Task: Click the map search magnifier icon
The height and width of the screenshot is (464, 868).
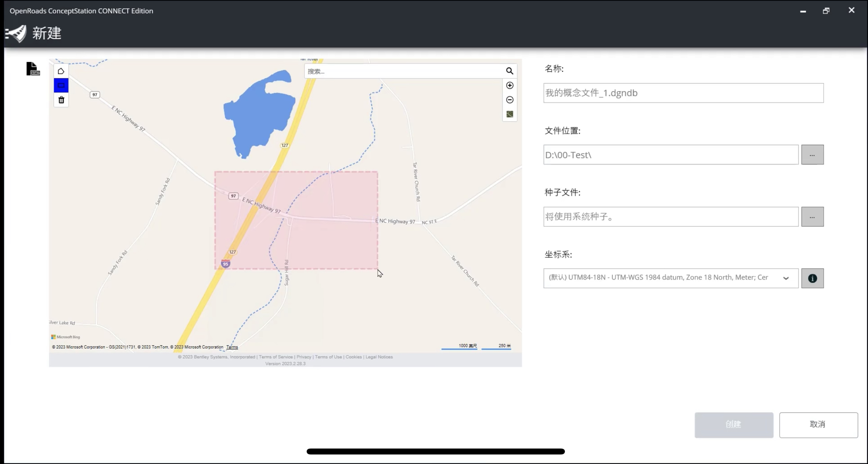Action: 509,71
